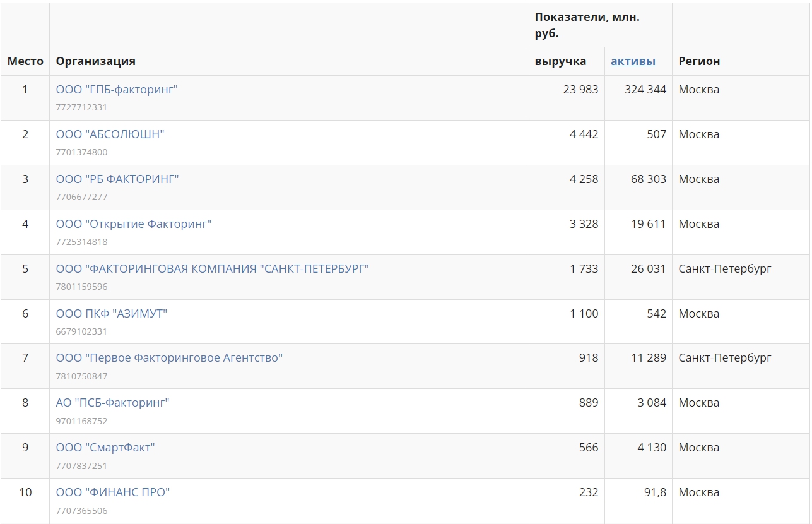The image size is (812, 524).
Task: Sort table by the активы column link
Action: [x=633, y=61]
